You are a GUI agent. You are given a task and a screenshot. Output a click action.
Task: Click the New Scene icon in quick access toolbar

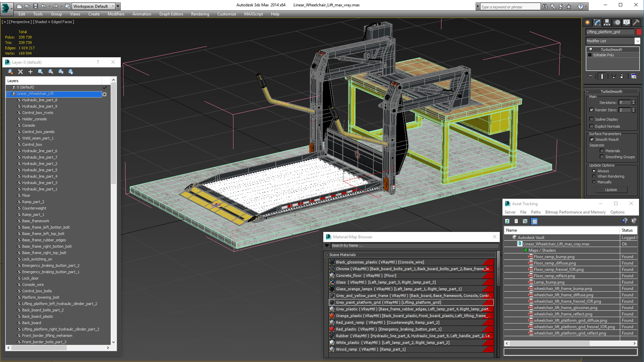click(19, 6)
